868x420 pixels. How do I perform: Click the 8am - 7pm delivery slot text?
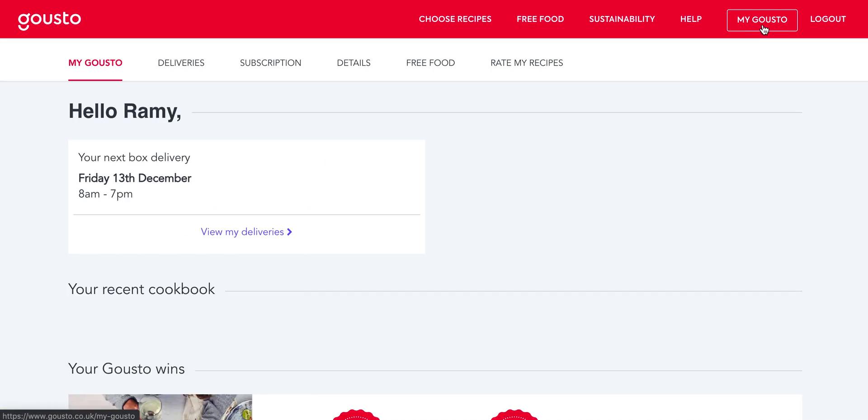(x=105, y=194)
